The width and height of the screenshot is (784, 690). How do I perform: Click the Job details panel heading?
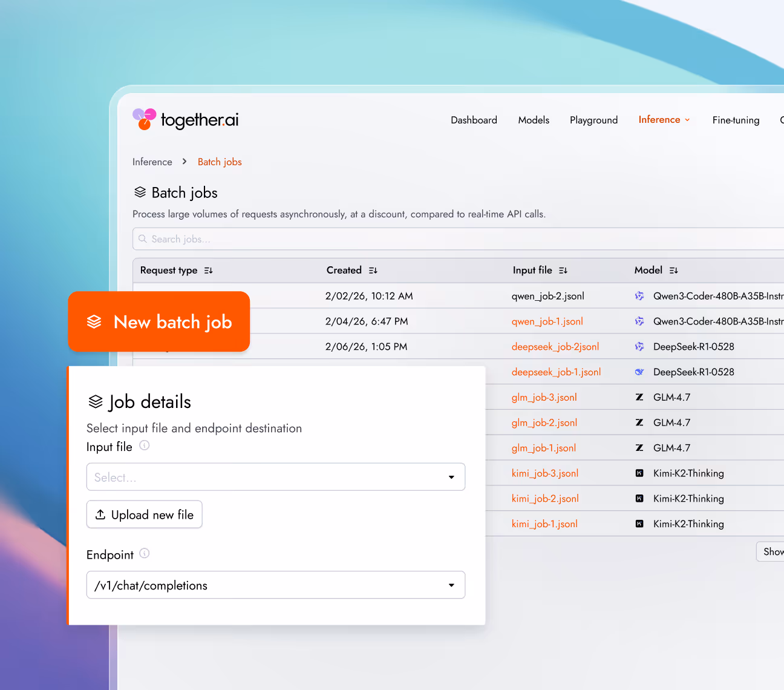(x=150, y=402)
